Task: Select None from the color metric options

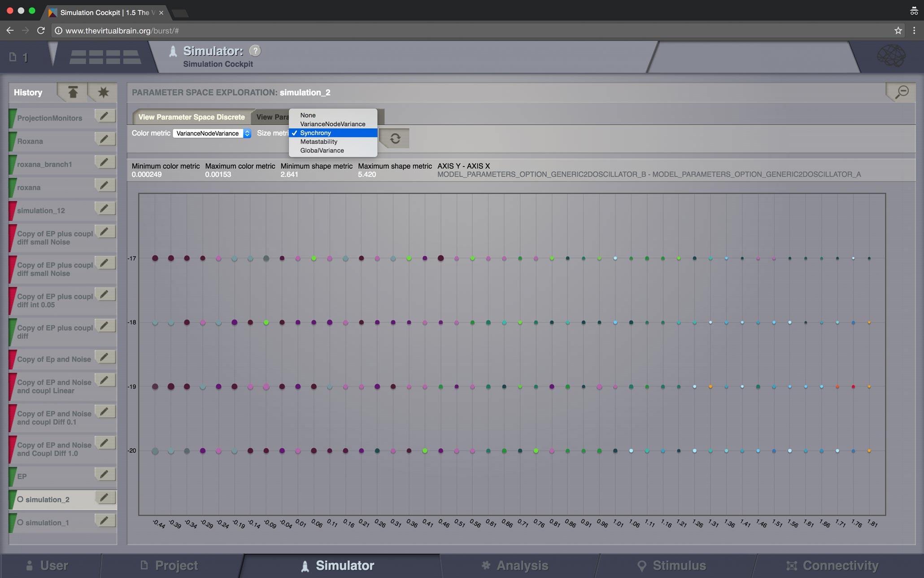Action: [307, 114]
